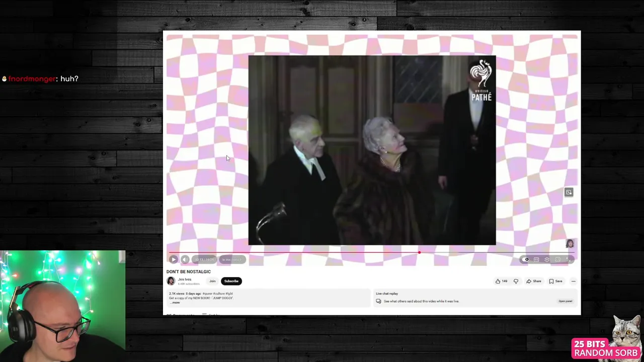Open the 'In this video' chapters chip
This screenshot has height=362, width=644.
[x=232, y=259]
